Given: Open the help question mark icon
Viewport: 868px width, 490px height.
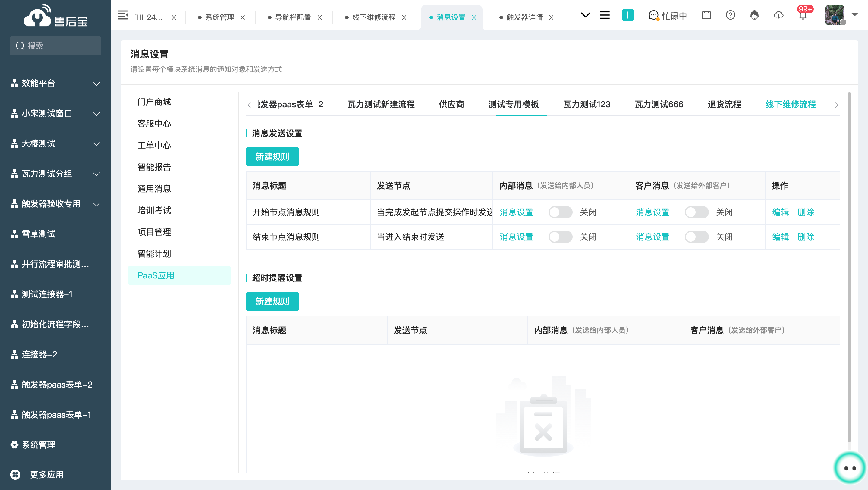Looking at the screenshot, I should pos(730,15).
